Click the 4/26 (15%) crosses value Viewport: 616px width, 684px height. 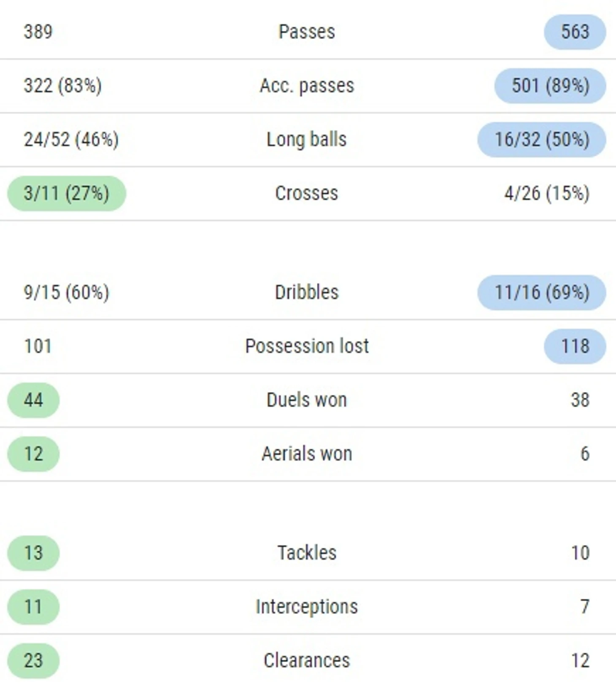547,194
